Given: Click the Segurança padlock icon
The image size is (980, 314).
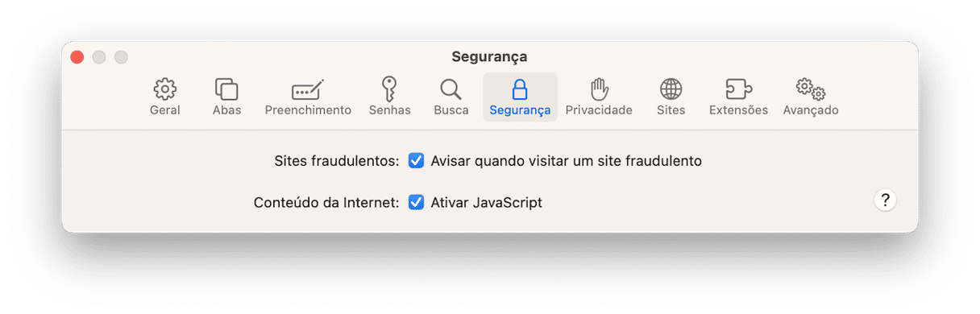Looking at the screenshot, I should pos(520,89).
